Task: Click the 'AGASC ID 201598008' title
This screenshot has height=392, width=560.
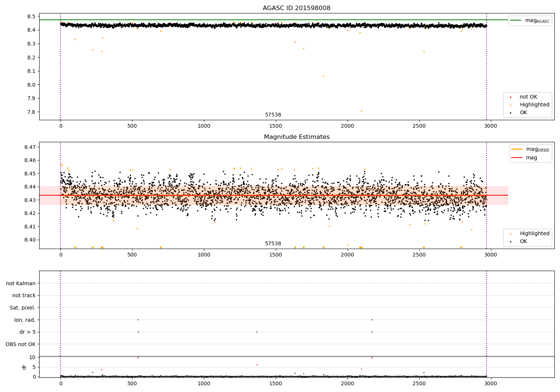Action: [296, 8]
